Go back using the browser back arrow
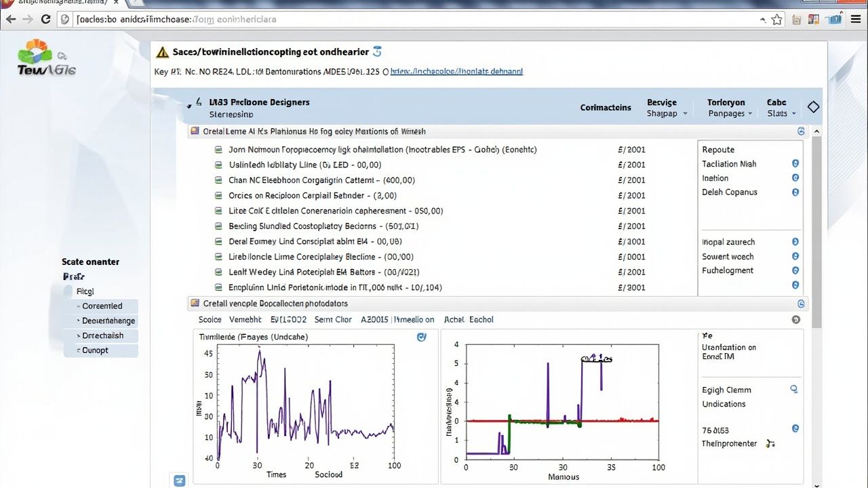This screenshot has width=868, height=488. [x=11, y=19]
